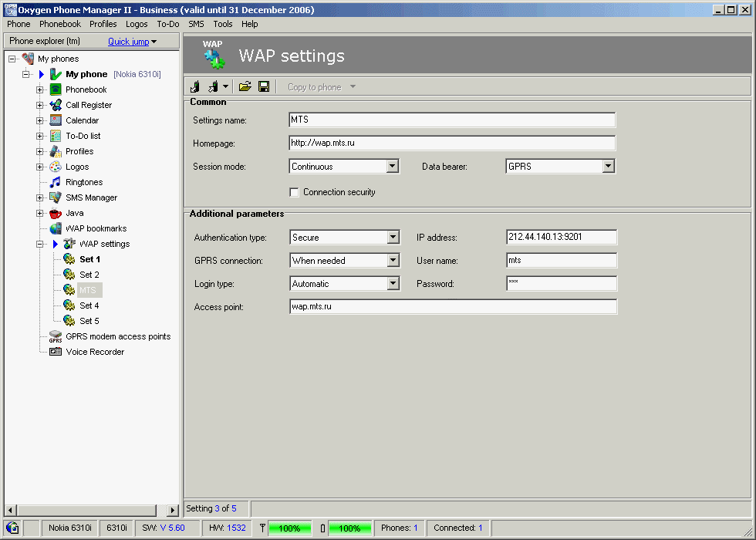Click the save floppy disk icon

click(x=263, y=86)
